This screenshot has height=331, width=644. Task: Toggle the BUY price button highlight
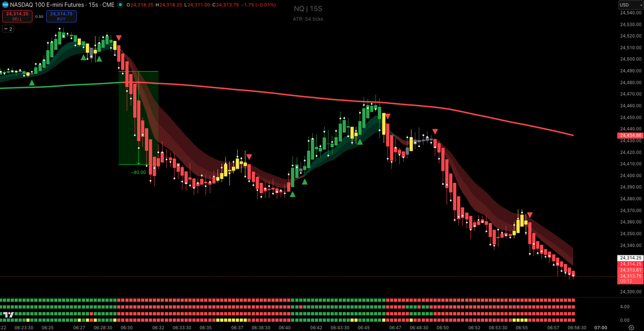tap(62, 16)
